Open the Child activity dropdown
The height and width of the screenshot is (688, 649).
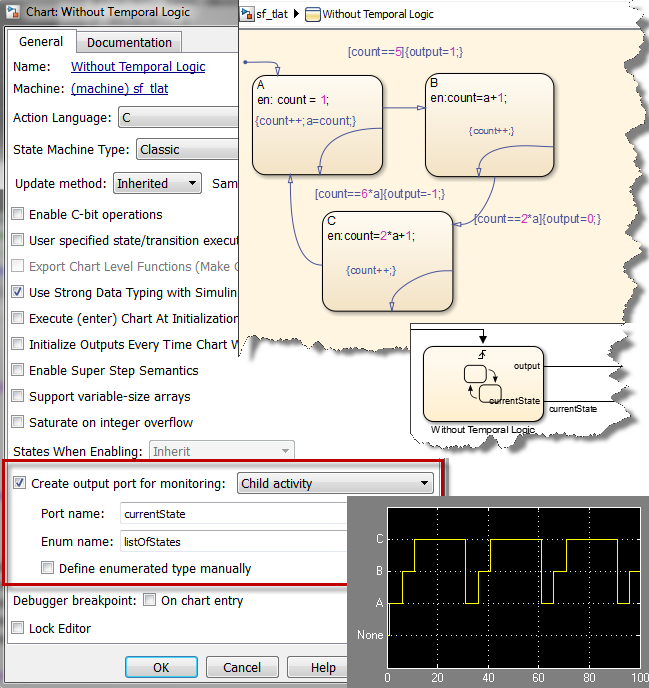coord(335,484)
